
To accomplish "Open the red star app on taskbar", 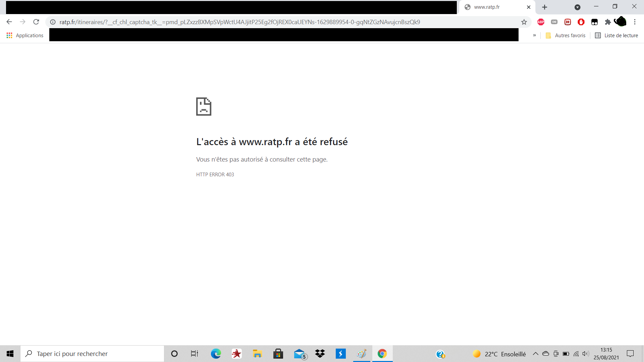I will point(236,354).
